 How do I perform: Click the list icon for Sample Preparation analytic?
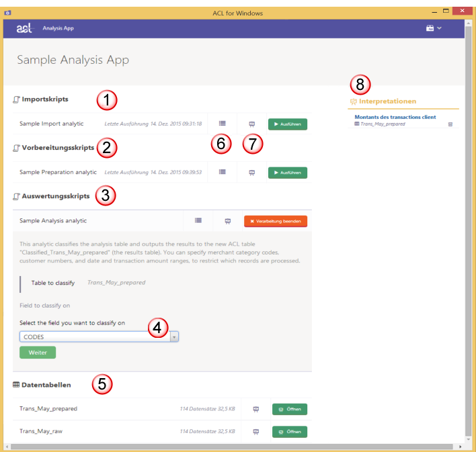pos(222,172)
